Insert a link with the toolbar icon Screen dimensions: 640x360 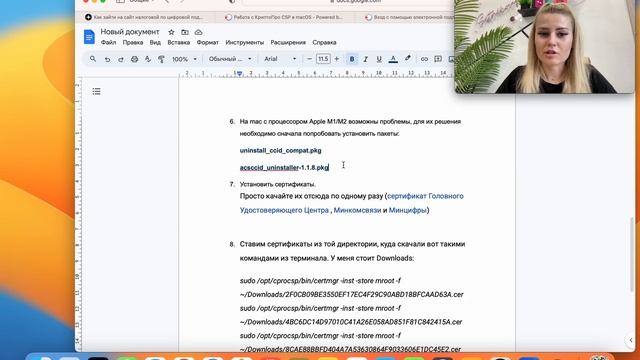(424, 59)
